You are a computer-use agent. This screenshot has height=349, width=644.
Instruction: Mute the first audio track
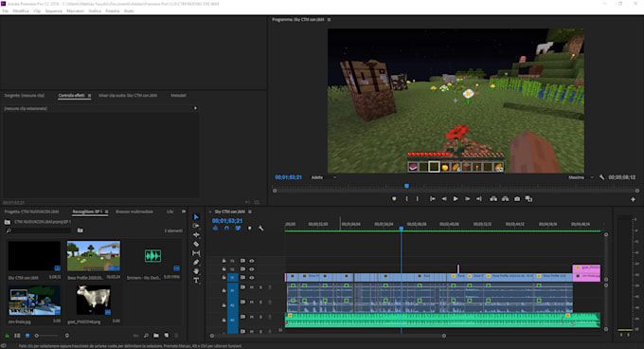point(252,287)
